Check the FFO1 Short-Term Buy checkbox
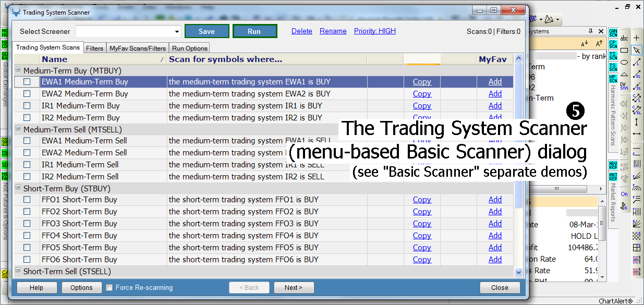This screenshot has width=644, height=305. 27,200
